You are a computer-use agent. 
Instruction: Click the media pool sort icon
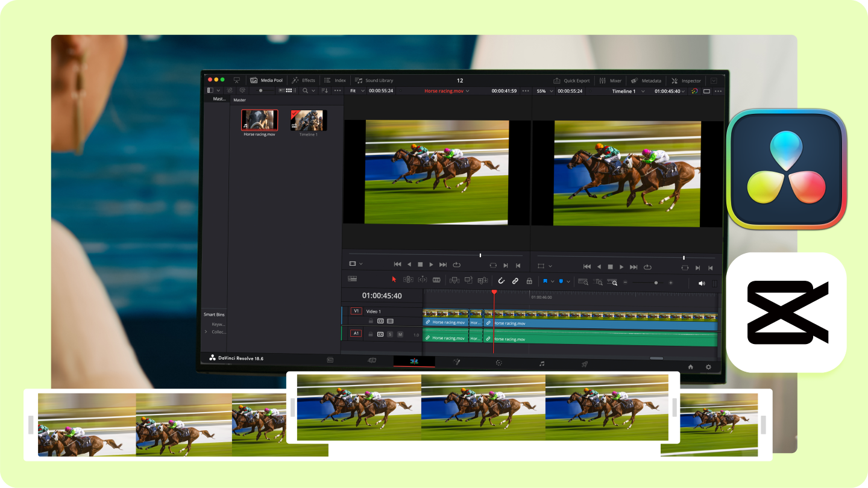coord(324,90)
